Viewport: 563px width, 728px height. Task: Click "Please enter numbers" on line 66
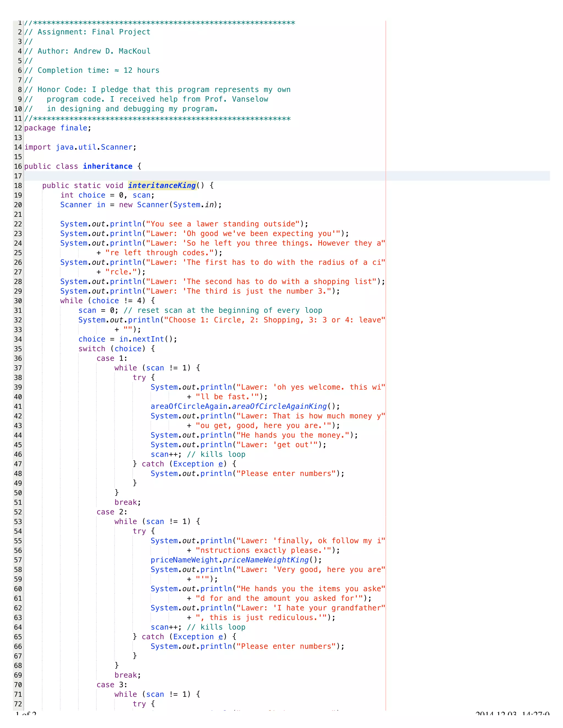pos(286,646)
